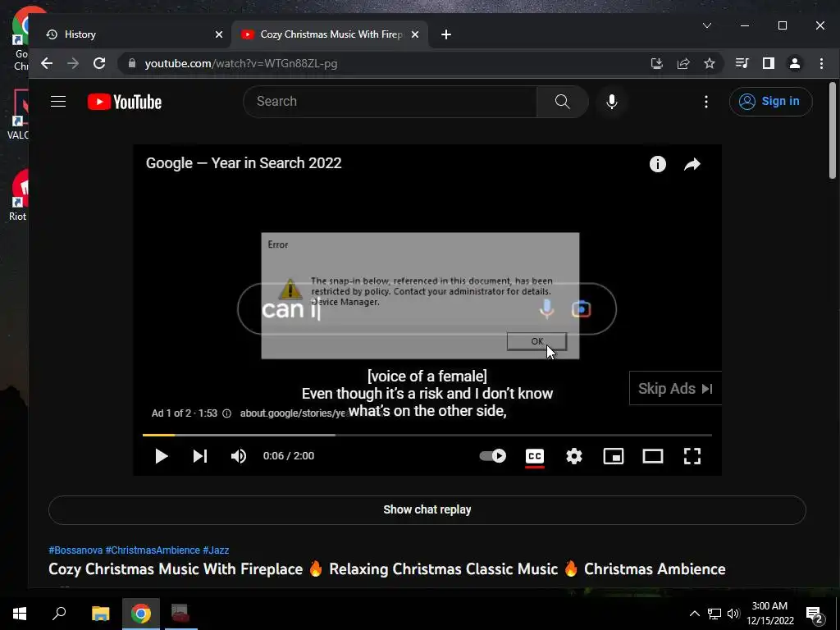Focus the YouTube Search field
This screenshot has width=840, height=630.
[390, 101]
